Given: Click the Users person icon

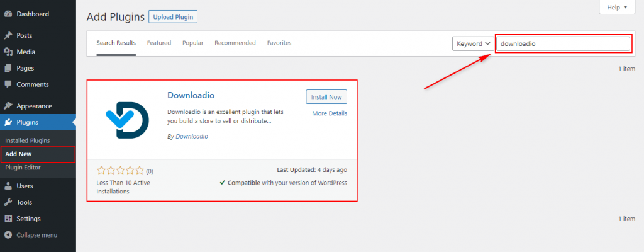Looking at the screenshot, I should point(8,186).
